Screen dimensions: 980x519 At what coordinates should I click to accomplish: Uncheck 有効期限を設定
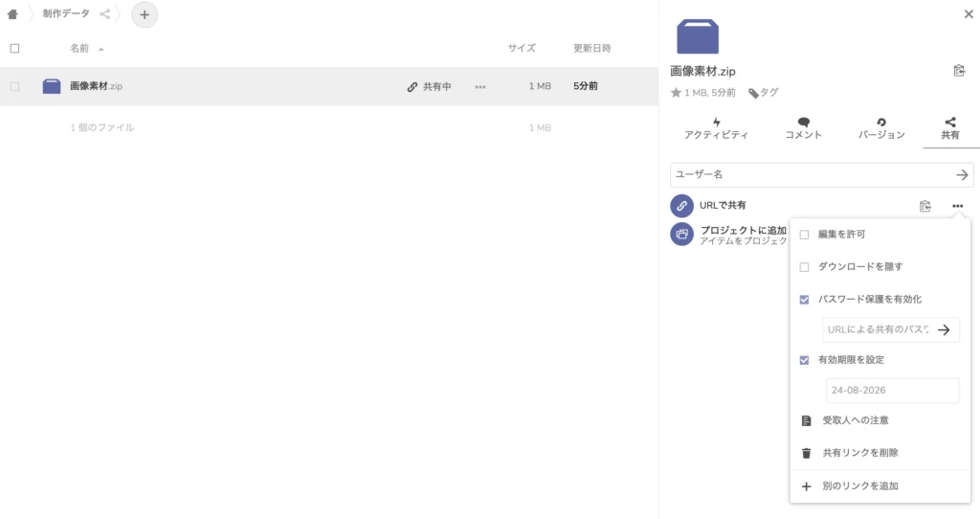(x=804, y=360)
